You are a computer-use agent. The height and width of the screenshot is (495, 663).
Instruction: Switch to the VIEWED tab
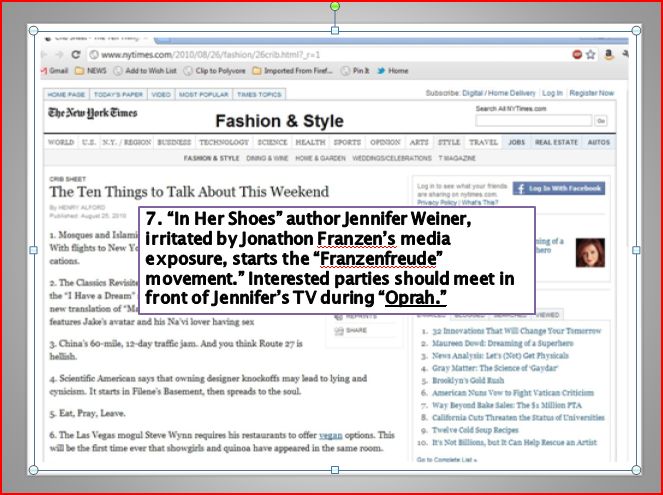pos(547,315)
